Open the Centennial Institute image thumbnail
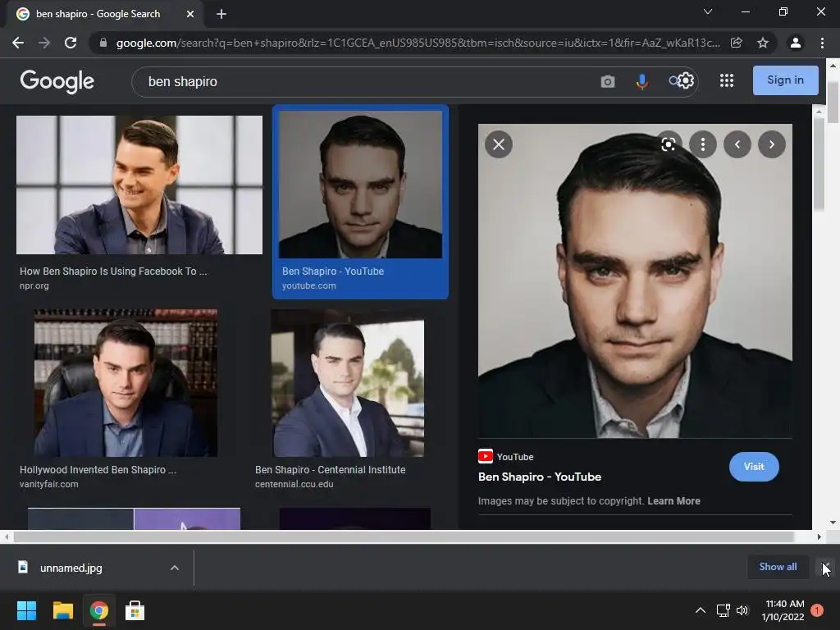The width and height of the screenshot is (840, 630). pyautogui.click(x=347, y=382)
